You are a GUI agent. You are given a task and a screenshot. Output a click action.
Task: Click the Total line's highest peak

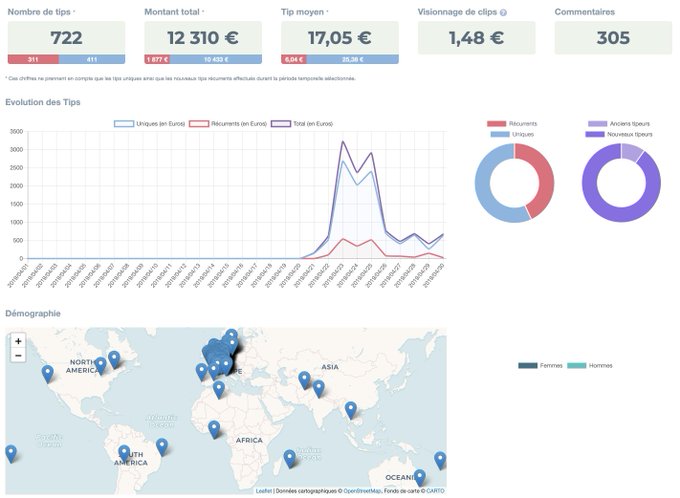pos(343,141)
